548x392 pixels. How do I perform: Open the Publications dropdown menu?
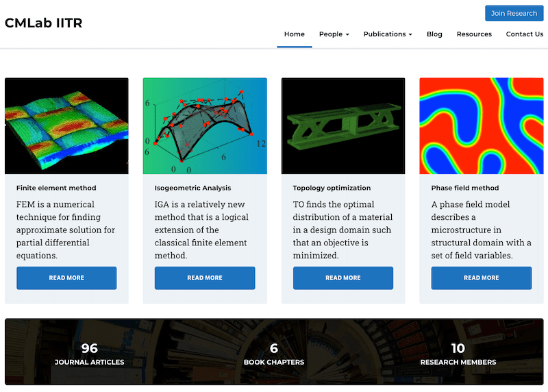tap(388, 34)
